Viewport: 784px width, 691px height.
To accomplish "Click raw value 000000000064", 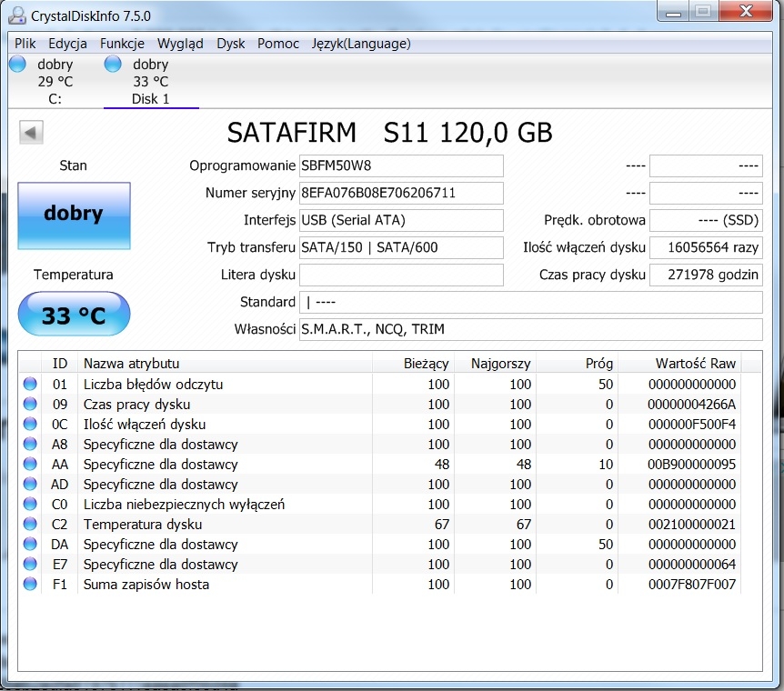I will coord(692,564).
